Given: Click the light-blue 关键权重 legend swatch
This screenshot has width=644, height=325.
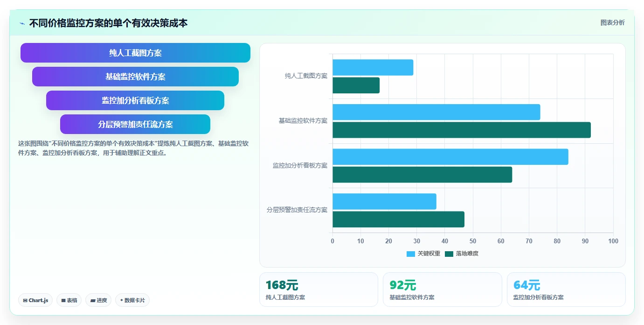Looking at the screenshot, I should 411,254.
